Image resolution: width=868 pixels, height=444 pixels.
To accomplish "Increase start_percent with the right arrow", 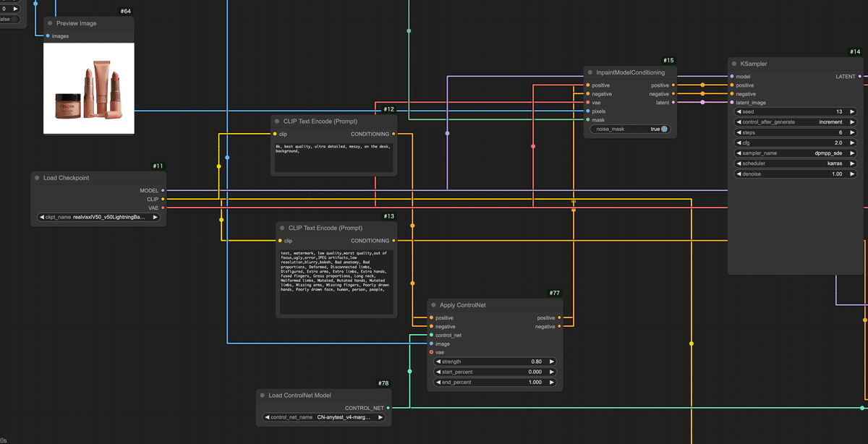I will (552, 372).
